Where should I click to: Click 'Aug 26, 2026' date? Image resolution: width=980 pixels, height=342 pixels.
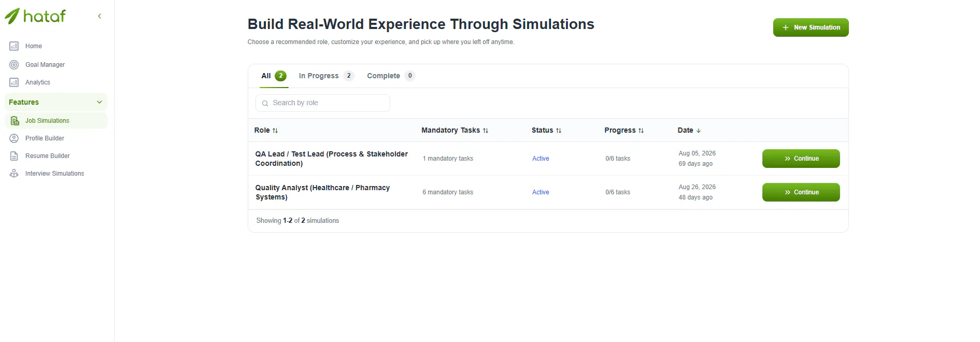(x=697, y=187)
